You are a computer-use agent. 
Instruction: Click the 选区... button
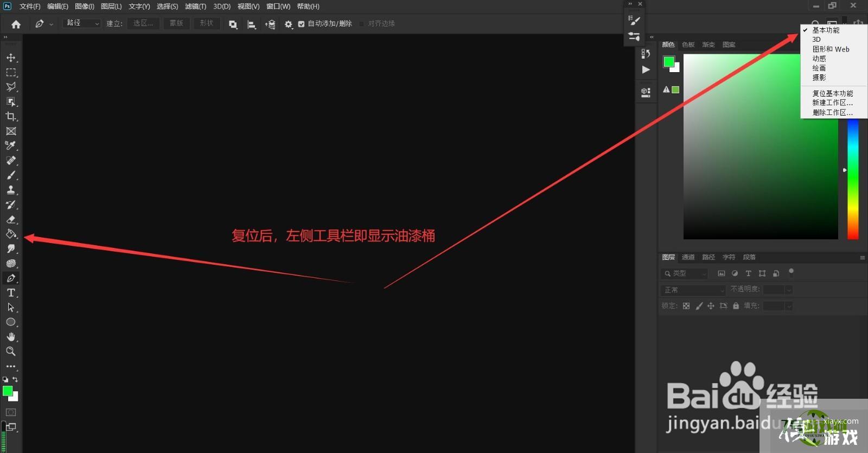point(144,23)
